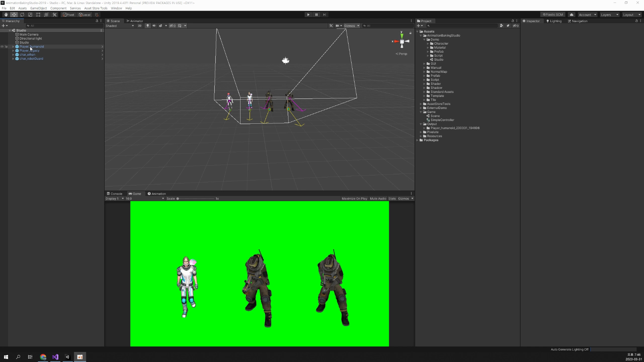The height and width of the screenshot is (362, 644).
Task: Click Search by Type icon in Project
Action: [501, 26]
